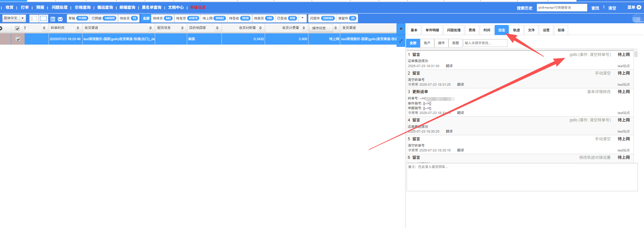Open the red 升级日志 link
Screen dimensions: 644x228
[x=198, y=7]
